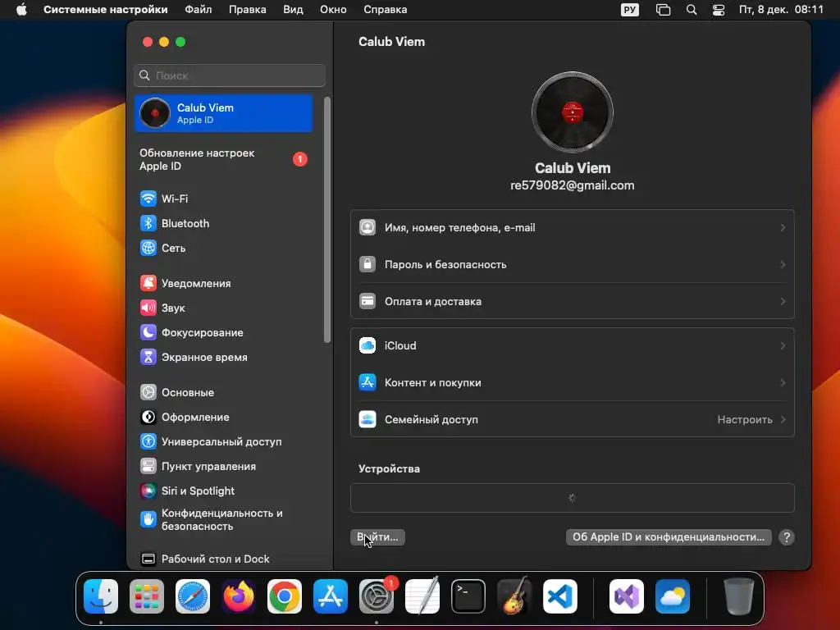
Task: Launch Google Chrome from the Dock
Action: 285,596
